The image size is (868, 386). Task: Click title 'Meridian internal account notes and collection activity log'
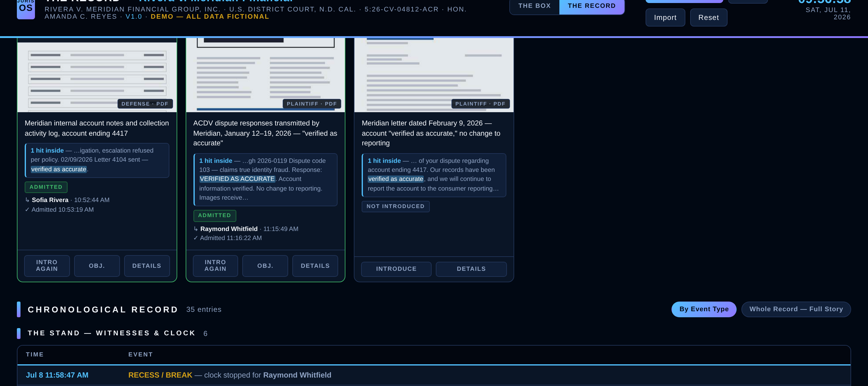point(97,128)
